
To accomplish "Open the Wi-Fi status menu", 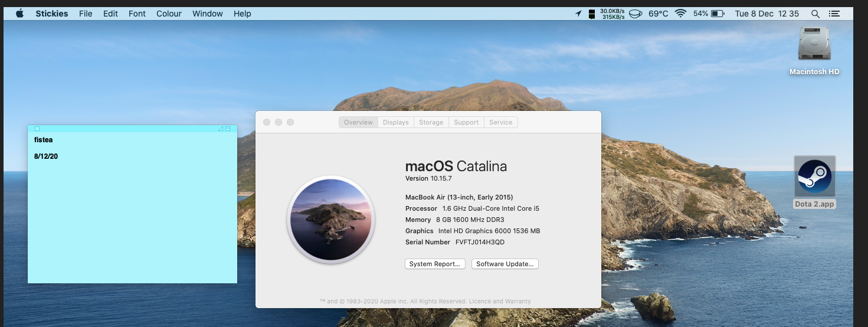I will tap(681, 14).
